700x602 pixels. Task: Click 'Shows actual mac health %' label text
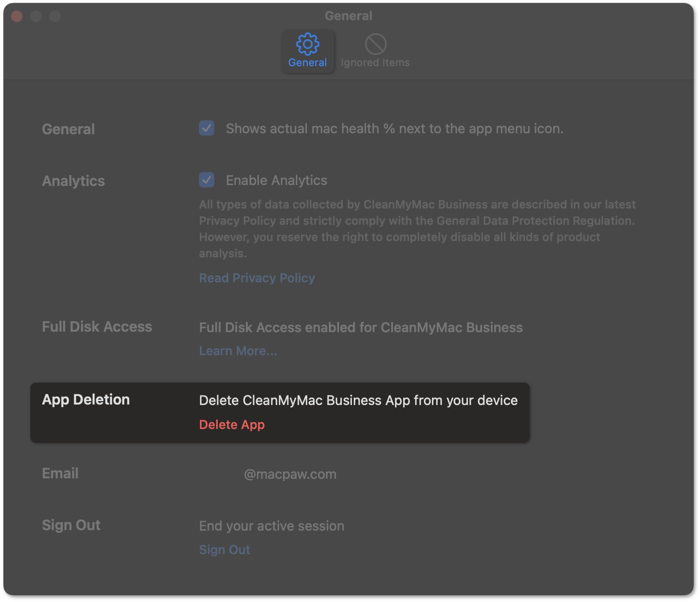pos(395,128)
